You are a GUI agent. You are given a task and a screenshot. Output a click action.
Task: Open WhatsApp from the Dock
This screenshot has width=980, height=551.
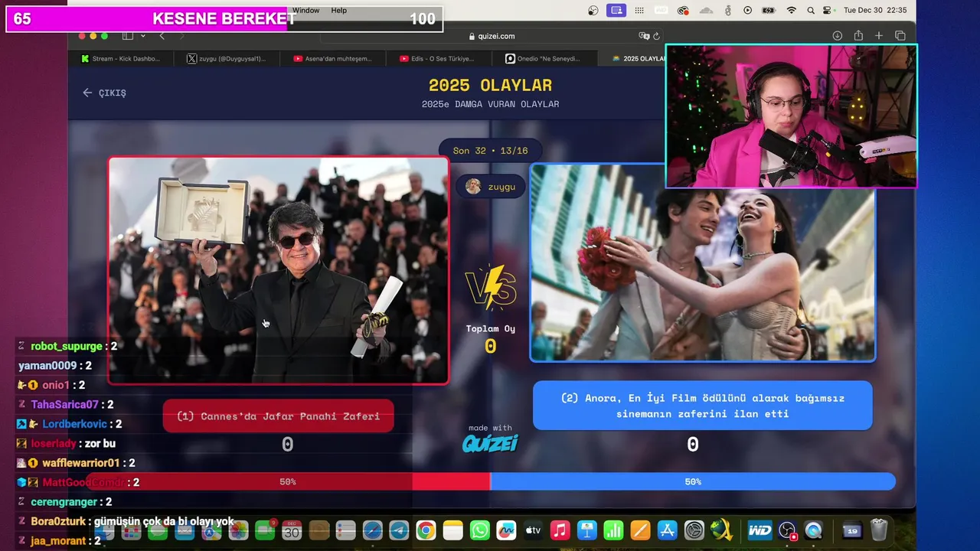click(480, 530)
